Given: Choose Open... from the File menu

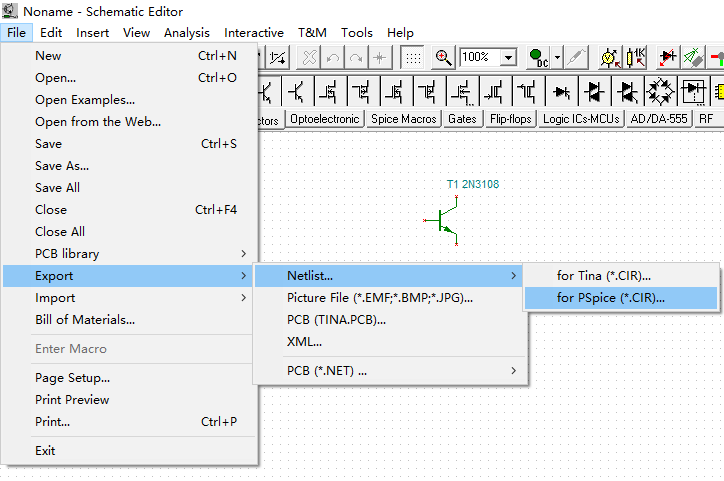Looking at the screenshot, I should [x=129, y=78].
